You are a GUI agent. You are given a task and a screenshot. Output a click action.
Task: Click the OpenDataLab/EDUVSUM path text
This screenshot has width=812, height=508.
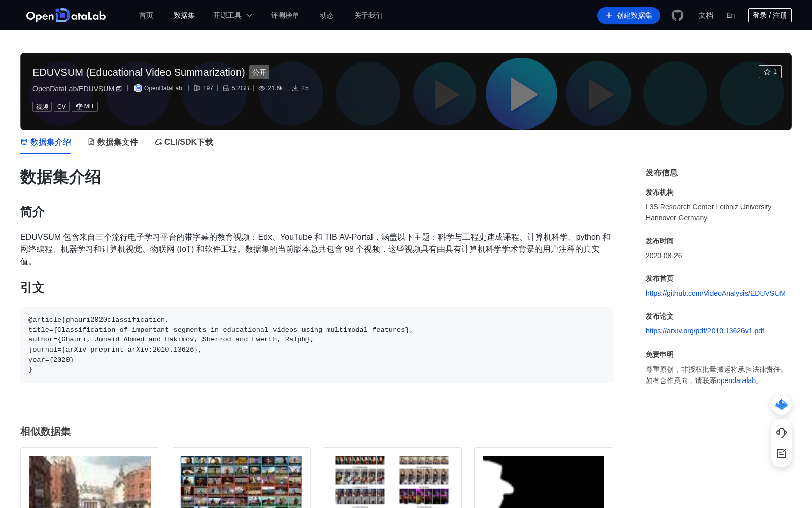73,89
